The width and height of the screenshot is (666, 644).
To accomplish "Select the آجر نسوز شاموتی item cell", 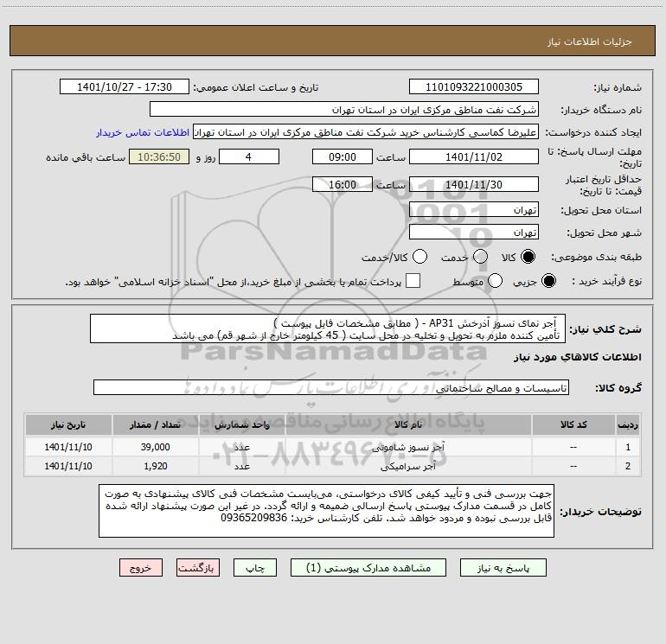I will (x=407, y=447).
